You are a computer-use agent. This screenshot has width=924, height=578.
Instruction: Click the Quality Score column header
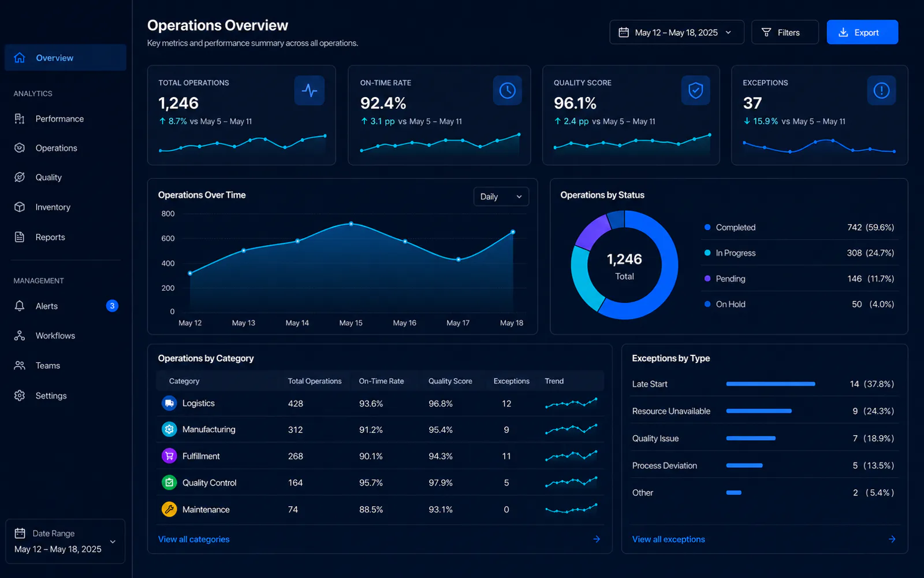tap(450, 381)
